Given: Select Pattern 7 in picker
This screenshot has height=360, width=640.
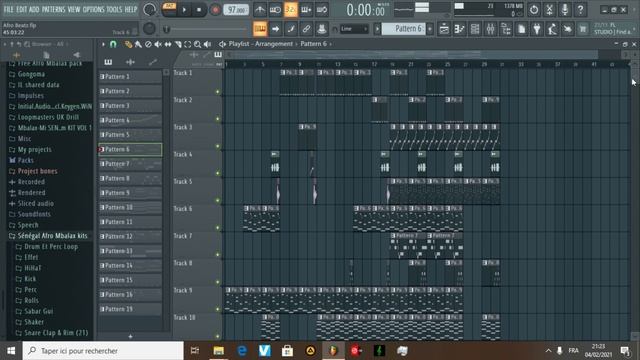Looking at the screenshot, I should (130, 164).
